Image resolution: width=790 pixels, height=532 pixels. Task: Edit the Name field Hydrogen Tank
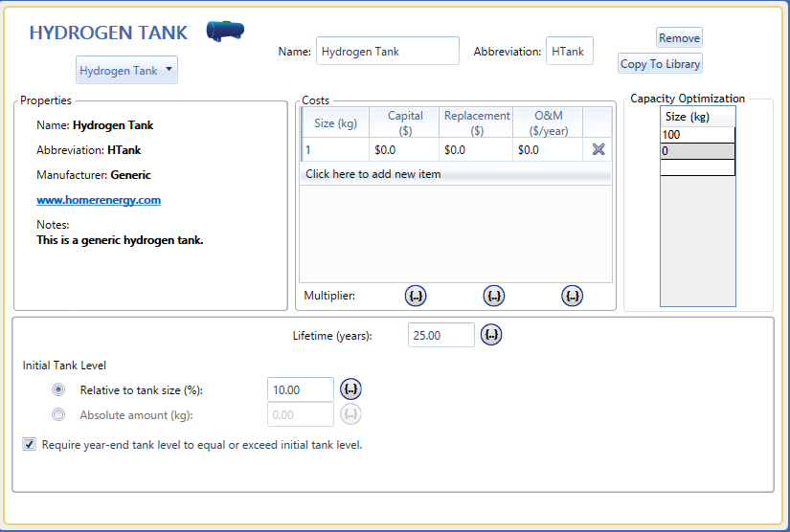pyautogui.click(x=388, y=51)
